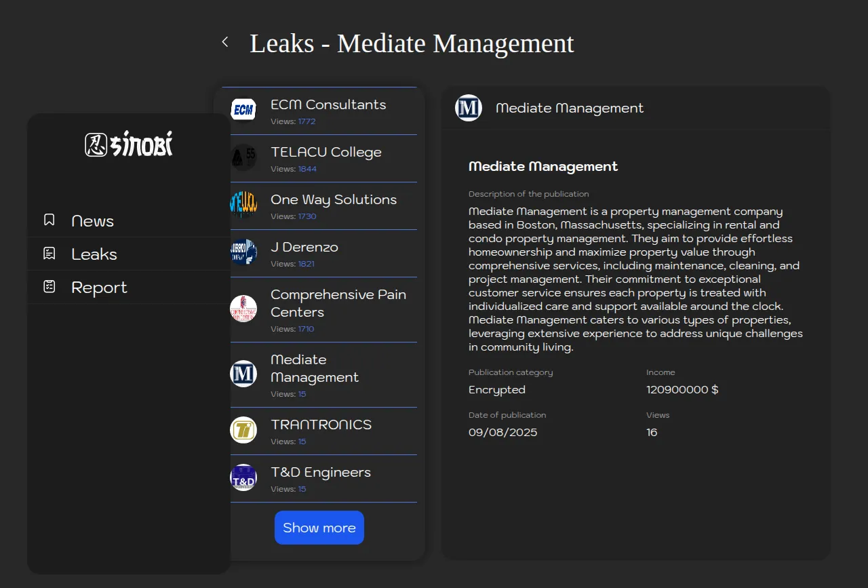Click the T&D Engineers logo icon
Image resolution: width=868 pixels, height=588 pixels.
coord(243,477)
